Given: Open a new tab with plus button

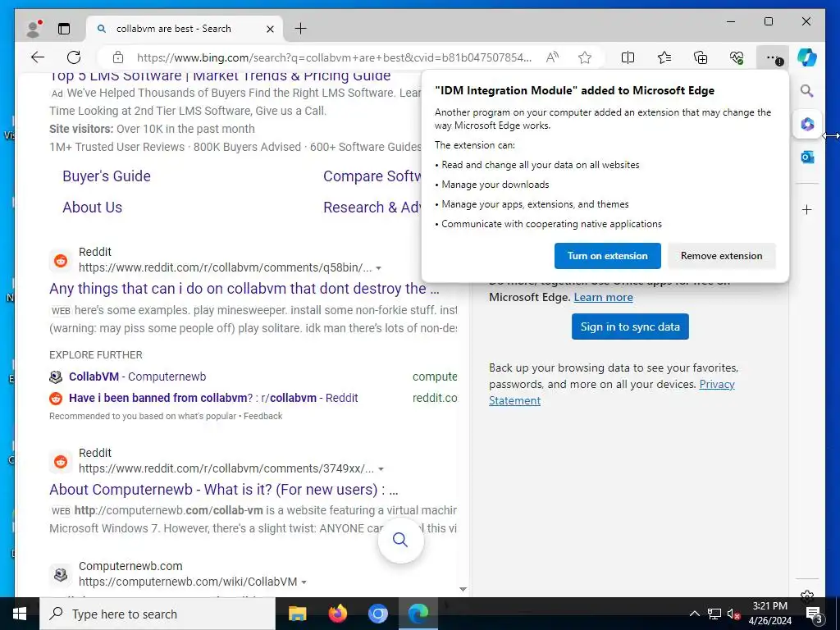Looking at the screenshot, I should point(301,29).
